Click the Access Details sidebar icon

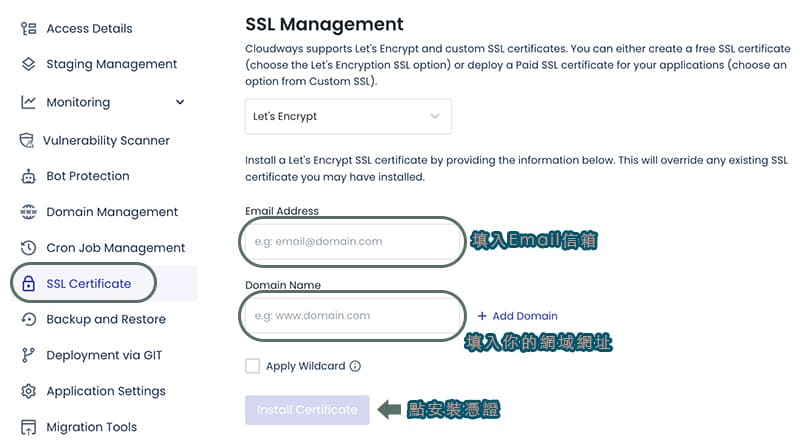(29, 29)
